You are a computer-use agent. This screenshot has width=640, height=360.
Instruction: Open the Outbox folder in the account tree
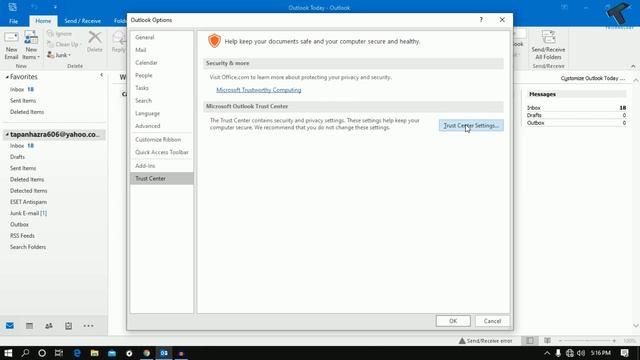19,224
